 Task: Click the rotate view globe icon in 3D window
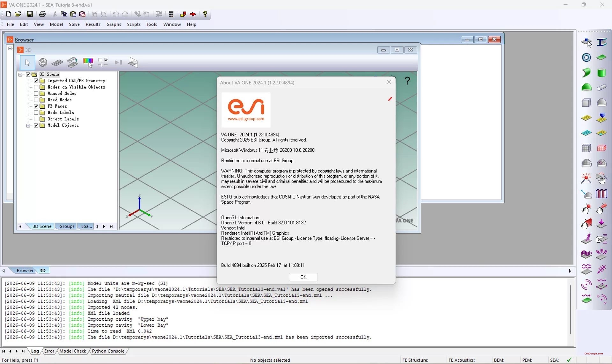(x=43, y=62)
